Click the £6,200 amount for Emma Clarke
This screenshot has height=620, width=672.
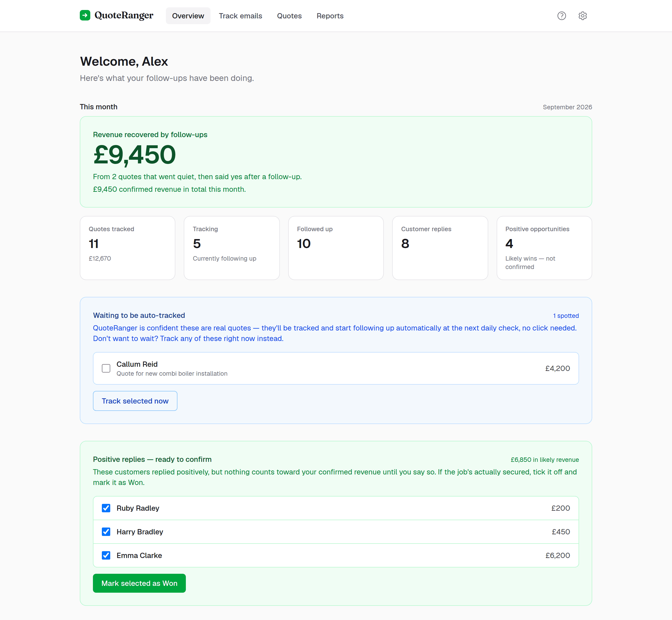(x=558, y=556)
